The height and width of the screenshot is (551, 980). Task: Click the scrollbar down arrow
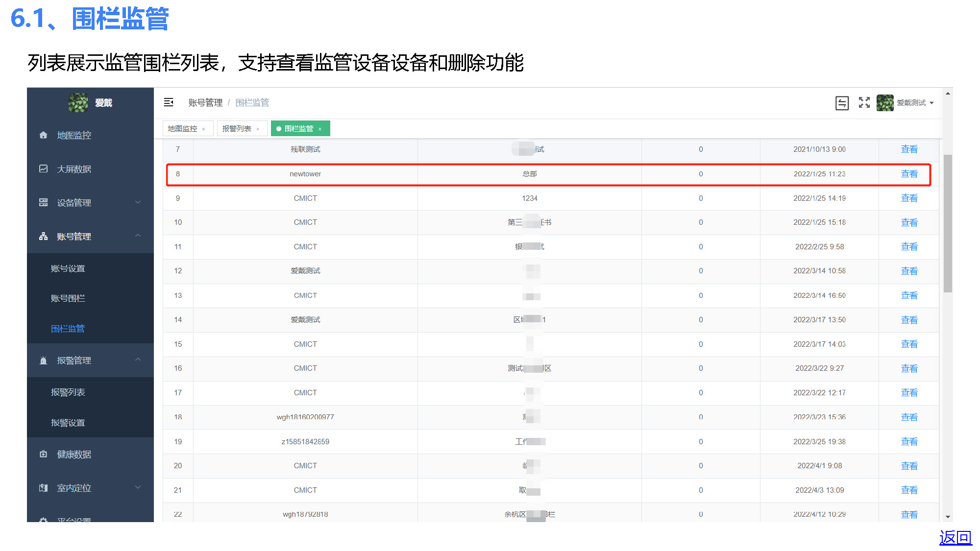tap(948, 517)
